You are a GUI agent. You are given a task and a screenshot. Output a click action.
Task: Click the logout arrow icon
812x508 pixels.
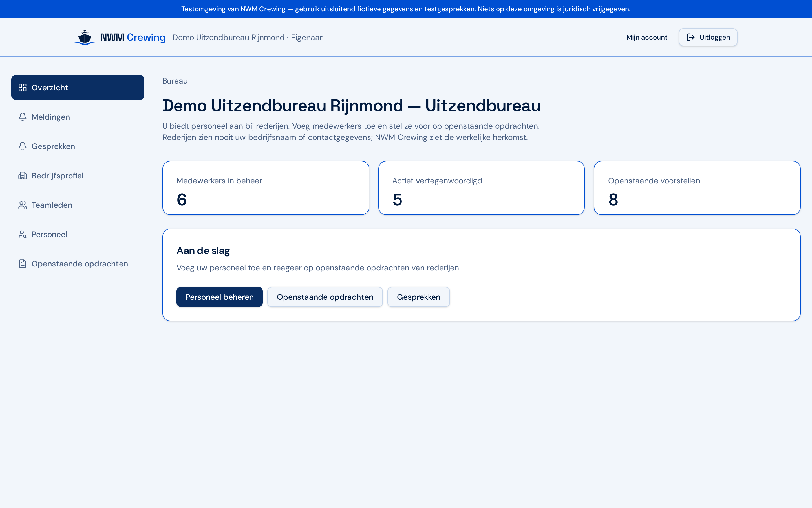point(690,37)
